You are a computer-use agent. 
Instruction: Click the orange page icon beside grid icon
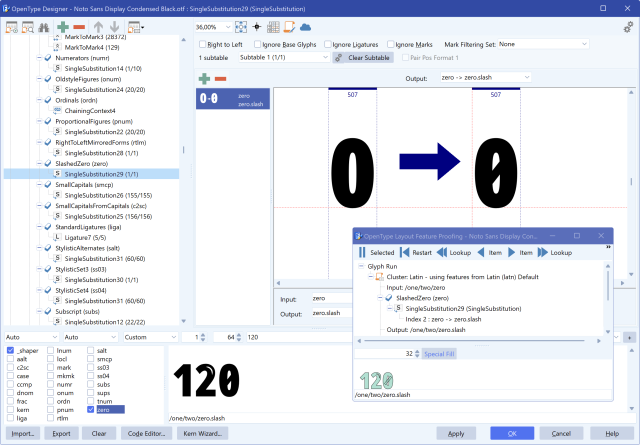(289, 27)
